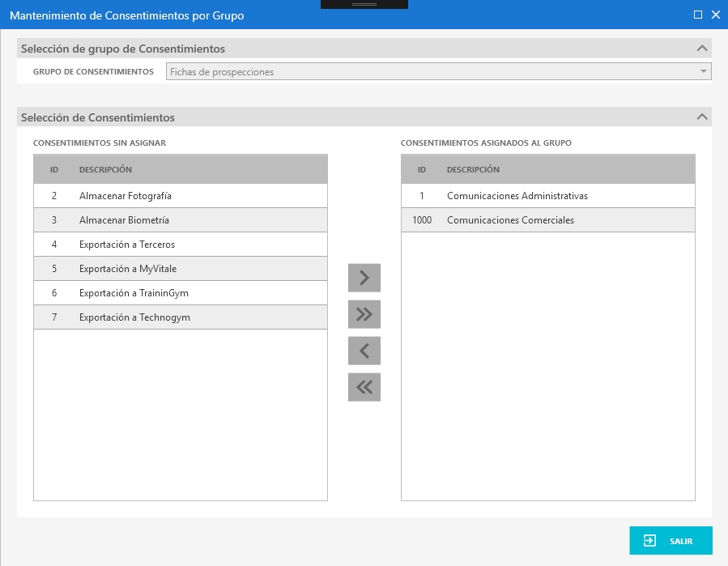Select the Comunicaciones Administrativas row
Image resolution: width=728 pixels, height=566 pixels.
548,196
